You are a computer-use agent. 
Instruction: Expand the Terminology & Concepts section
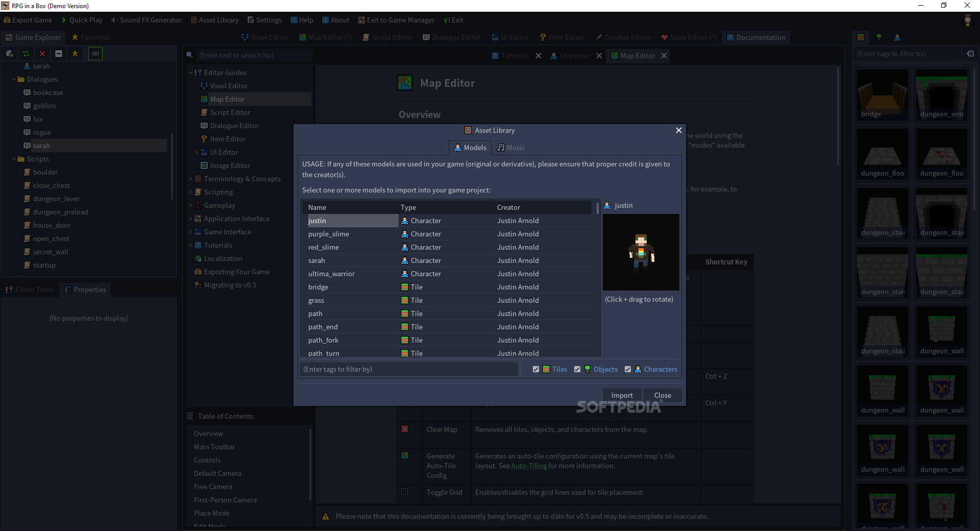click(x=191, y=179)
